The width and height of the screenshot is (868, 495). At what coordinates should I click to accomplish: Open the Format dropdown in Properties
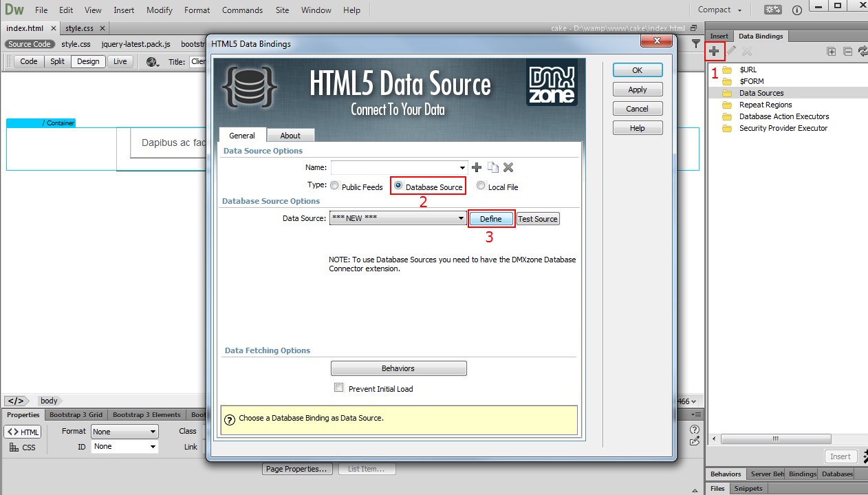[x=124, y=432]
